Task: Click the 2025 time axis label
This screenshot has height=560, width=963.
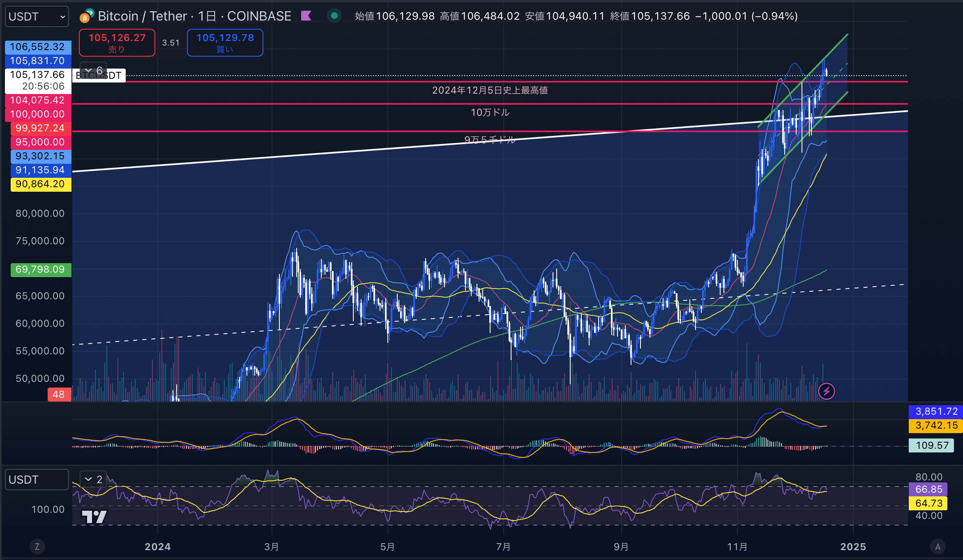Action: (853, 547)
